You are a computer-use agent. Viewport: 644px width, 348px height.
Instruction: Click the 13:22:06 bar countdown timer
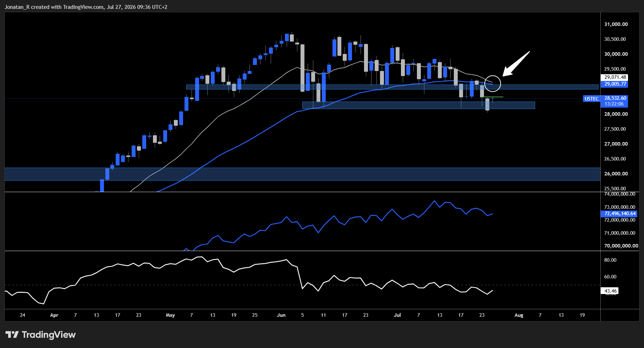[614, 104]
